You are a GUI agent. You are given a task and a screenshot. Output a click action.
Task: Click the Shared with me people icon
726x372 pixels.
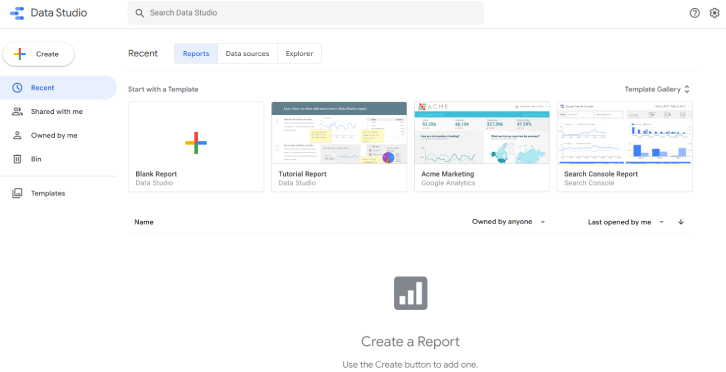(x=17, y=112)
